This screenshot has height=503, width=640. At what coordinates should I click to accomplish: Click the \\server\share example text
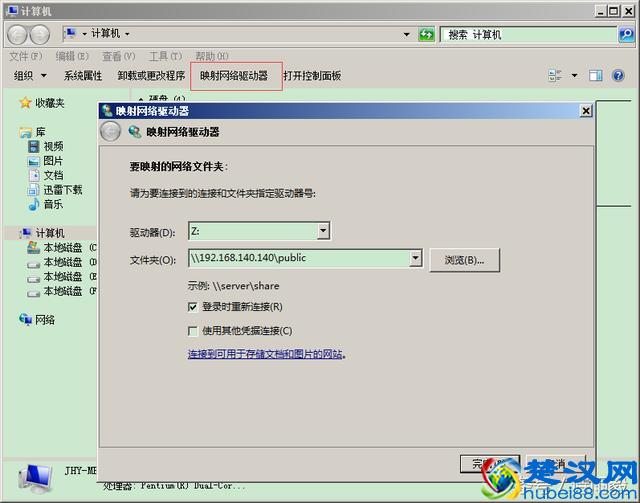pos(246,286)
